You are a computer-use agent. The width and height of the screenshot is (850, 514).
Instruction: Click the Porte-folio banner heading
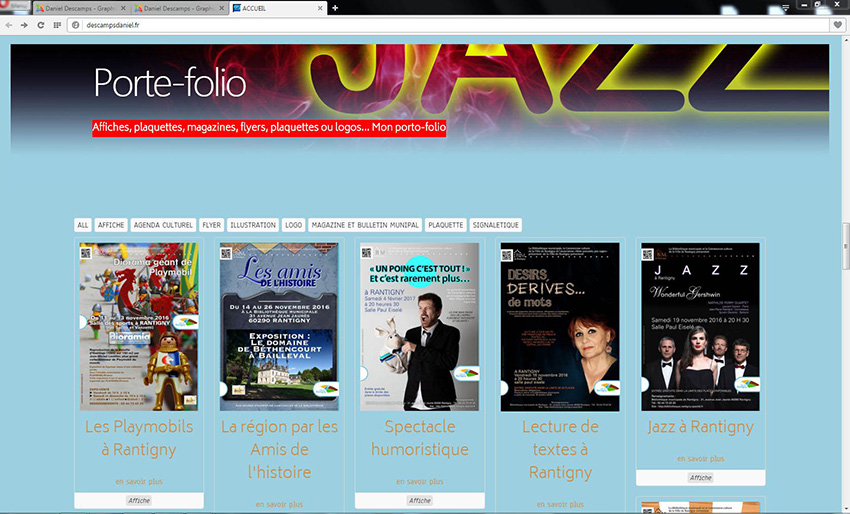170,83
